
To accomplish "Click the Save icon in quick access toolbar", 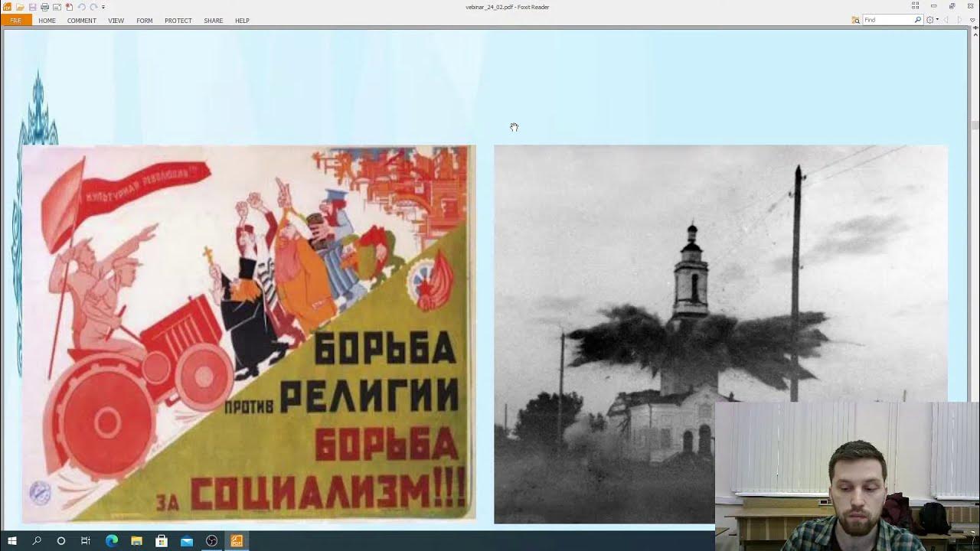I will (33, 7).
